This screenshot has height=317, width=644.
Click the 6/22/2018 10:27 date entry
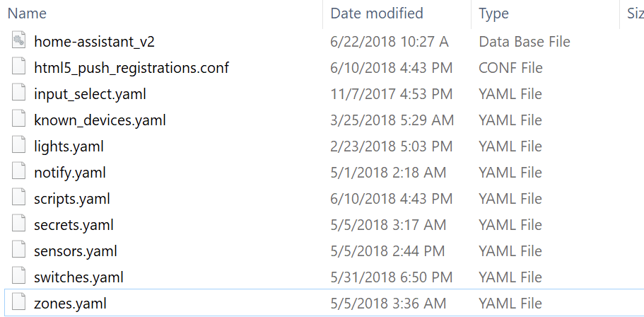pyautogui.click(x=390, y=42)
